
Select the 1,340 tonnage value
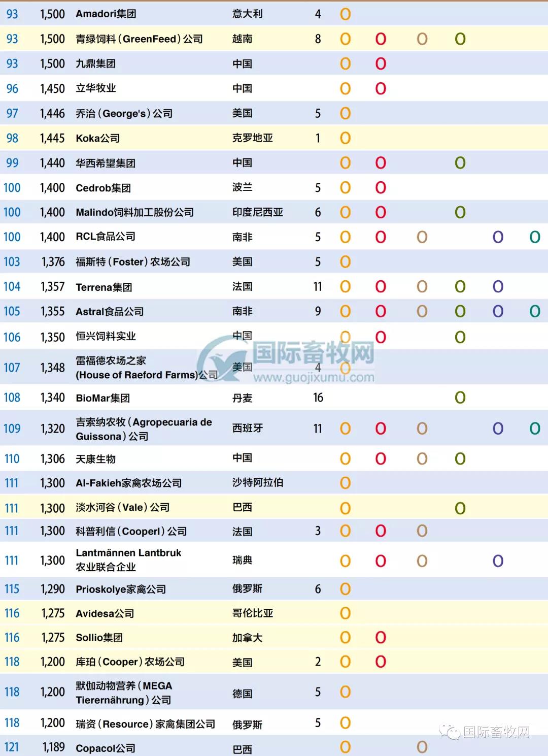53,398
